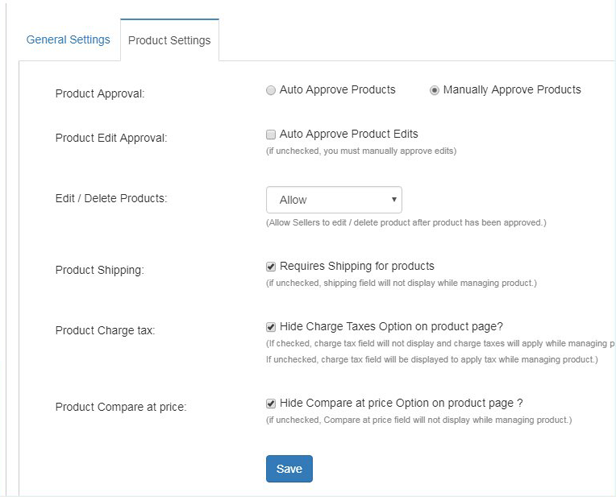Click the hint about the shipping field display
The height and width of the screenshot is (497, 616).
400,283
